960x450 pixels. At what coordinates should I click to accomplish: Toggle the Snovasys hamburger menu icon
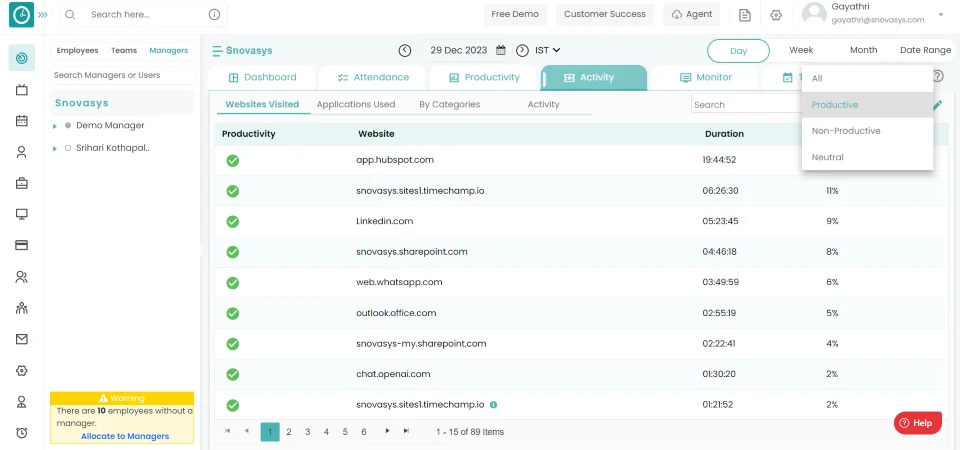(x=217, y=51)
